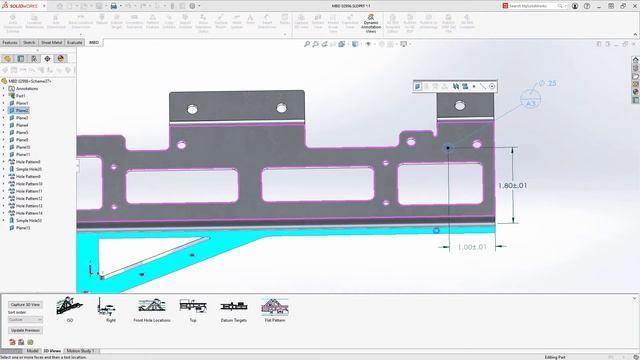Expand the Simple Hole50 node
Viewport: 640px width, 360px height.
pos(4,220)
